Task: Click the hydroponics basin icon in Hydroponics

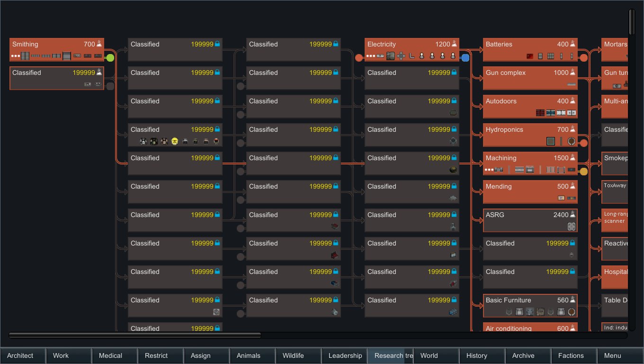Action: pos(550,141)
